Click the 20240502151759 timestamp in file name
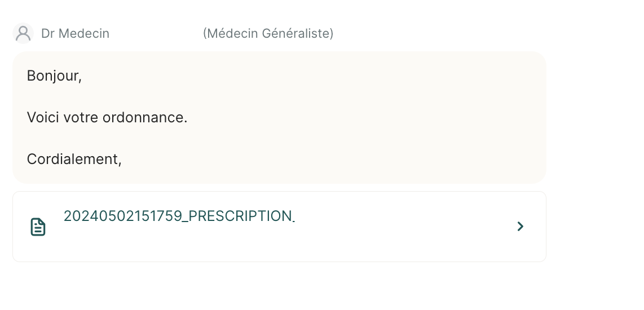 (123, 216)
